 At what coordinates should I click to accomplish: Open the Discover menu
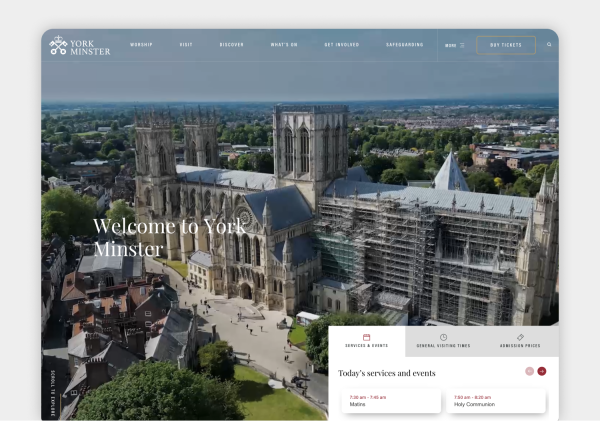click(x=232, y=45)
